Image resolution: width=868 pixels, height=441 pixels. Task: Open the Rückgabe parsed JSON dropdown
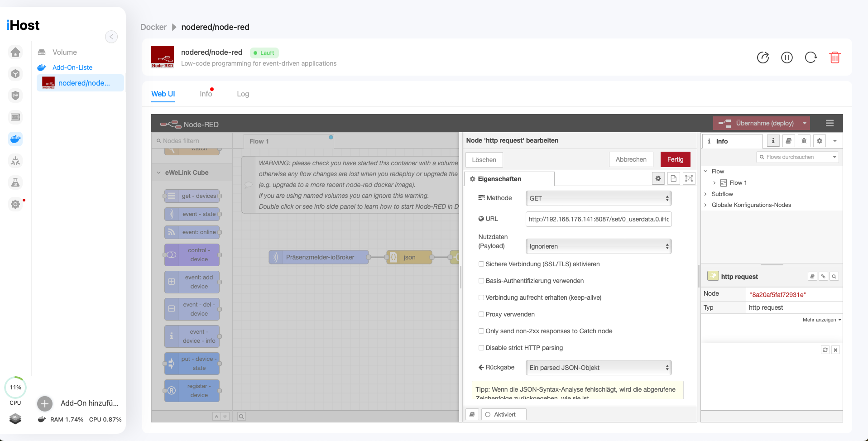[598, 367]
